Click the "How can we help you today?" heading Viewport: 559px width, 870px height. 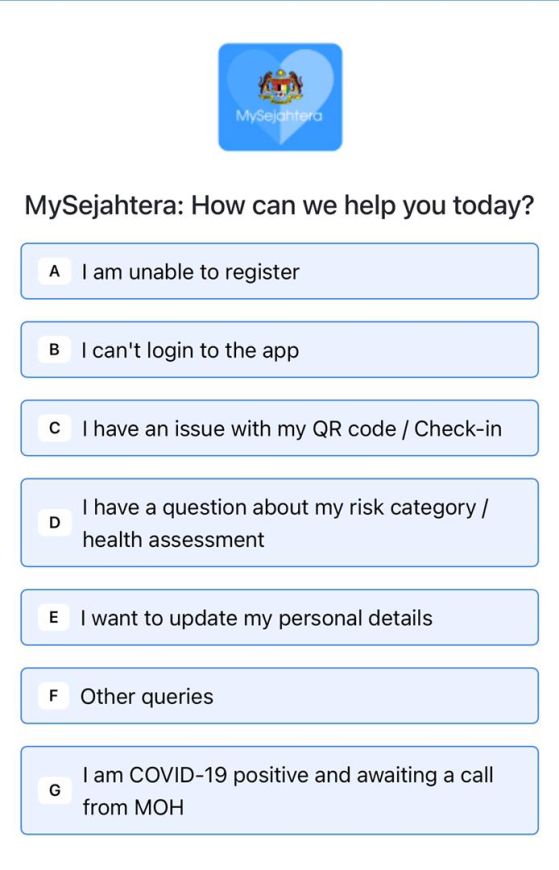tap(362, 206)
